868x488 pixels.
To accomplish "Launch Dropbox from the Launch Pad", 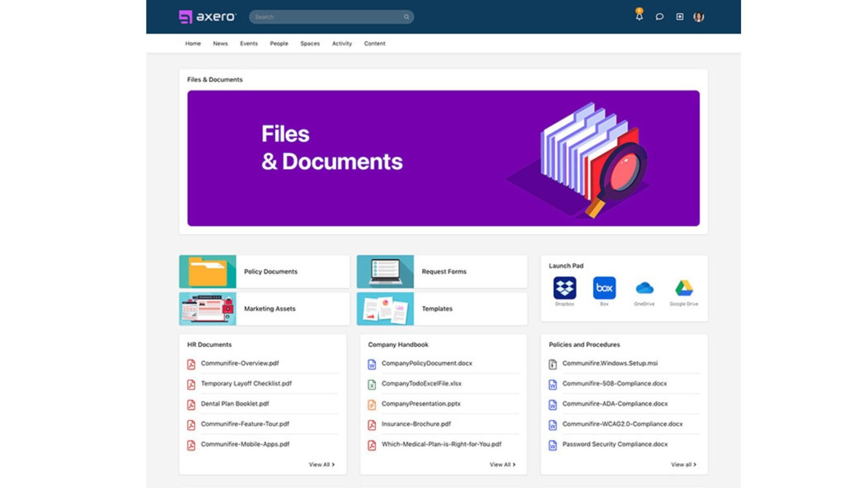I will 565,288.
